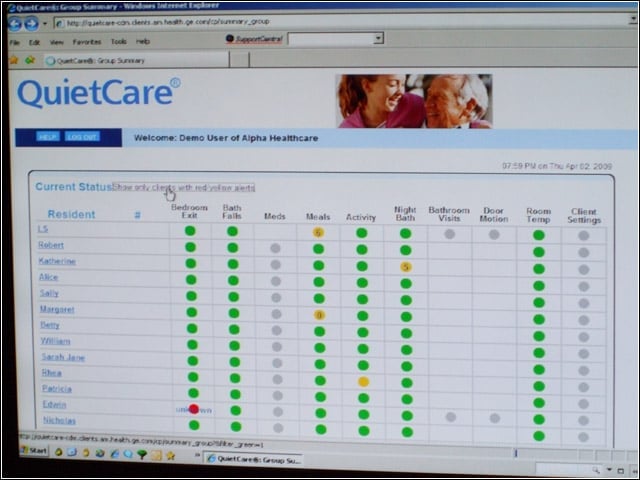Click Edwin's red Bedroom Exit alert dot

[x=194, y=409]
